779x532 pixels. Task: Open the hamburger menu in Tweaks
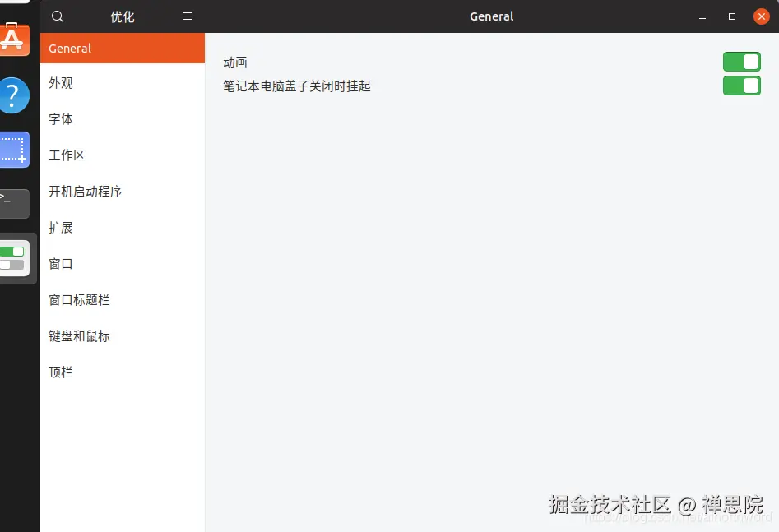pyautogui.click(x=188, y=16)
